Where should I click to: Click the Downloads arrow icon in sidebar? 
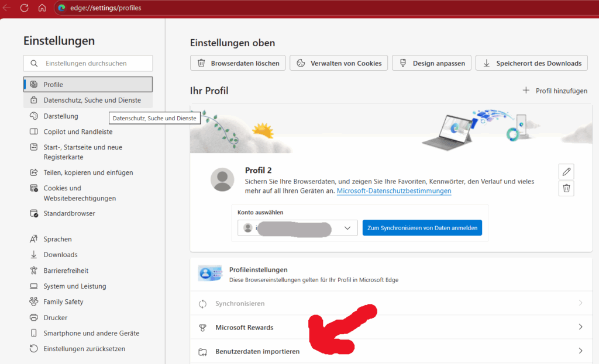click(34, 255)
